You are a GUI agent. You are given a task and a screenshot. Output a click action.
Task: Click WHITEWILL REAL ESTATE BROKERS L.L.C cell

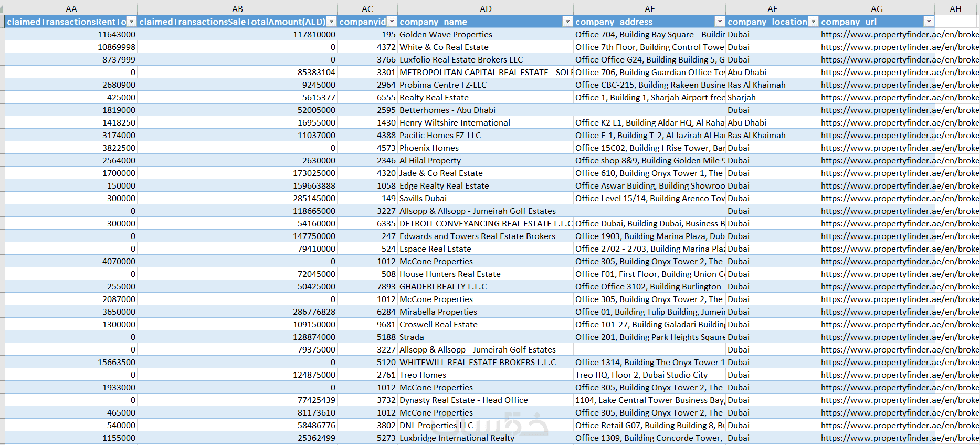point(486,362)
